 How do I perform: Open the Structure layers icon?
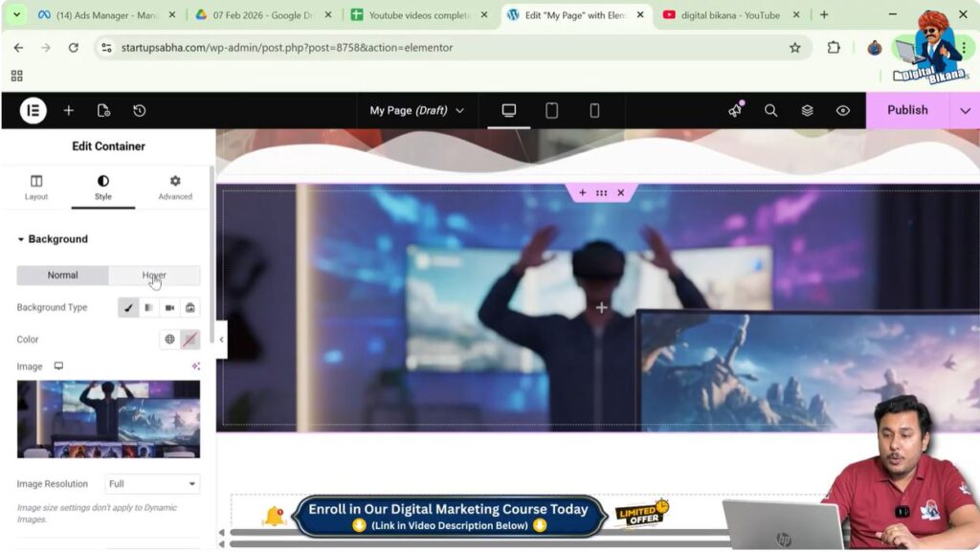click(x=807, y=111)
